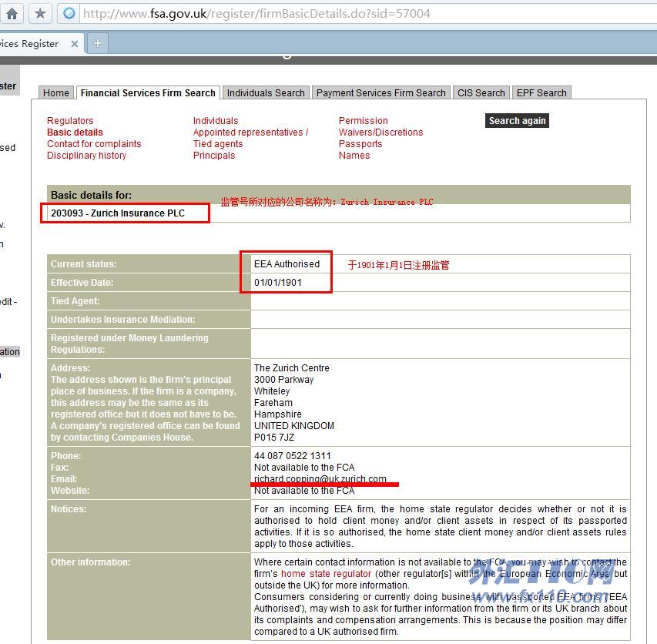Click phone number 44 087 0522 1311
This screenshot has width=657, height=644.
[293, 456]
